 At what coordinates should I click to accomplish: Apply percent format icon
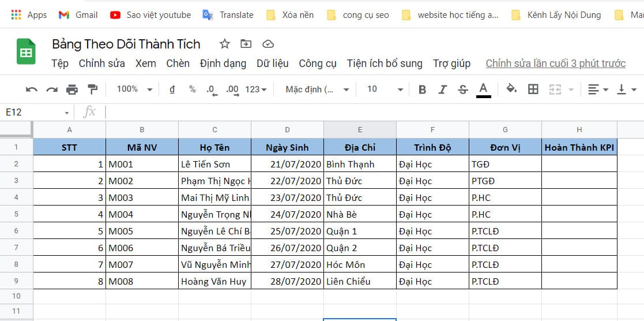click(x=192, y=89)
